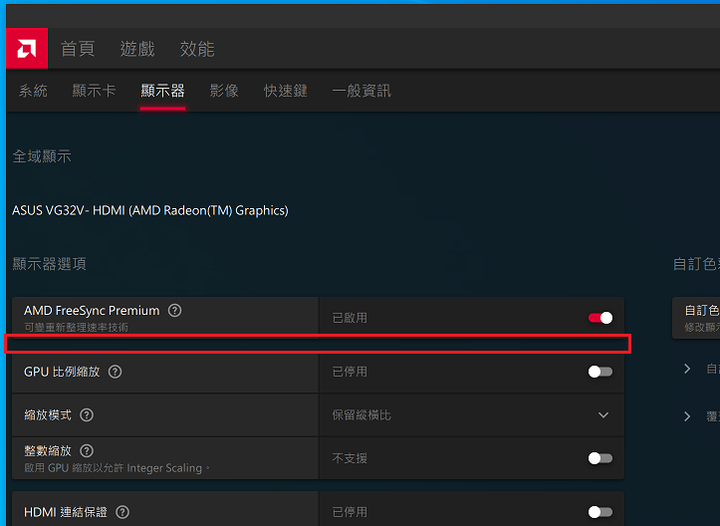Expand first chevron under 自訂色 panel
Screen dimensions: 720x526
point(687,369)
